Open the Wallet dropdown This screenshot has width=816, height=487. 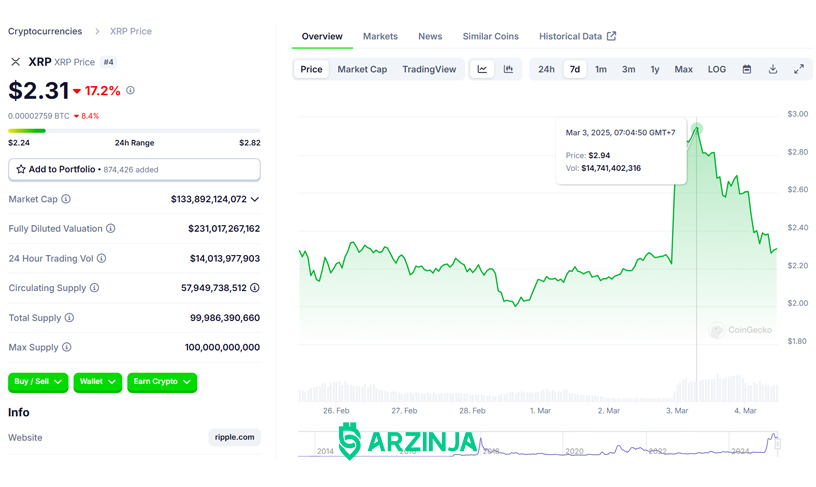[98, 382]
